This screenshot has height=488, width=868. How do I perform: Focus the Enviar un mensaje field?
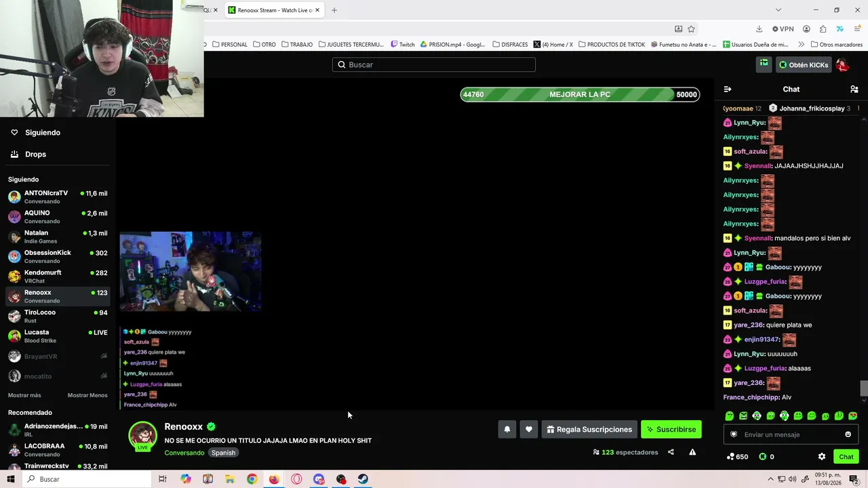click(791, 434)
